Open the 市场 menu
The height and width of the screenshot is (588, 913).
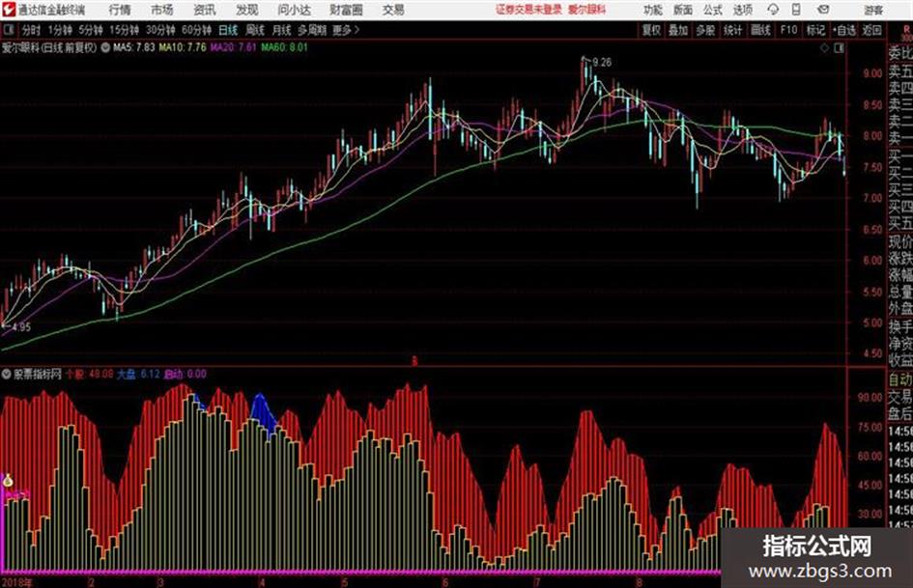coord(162,10)
